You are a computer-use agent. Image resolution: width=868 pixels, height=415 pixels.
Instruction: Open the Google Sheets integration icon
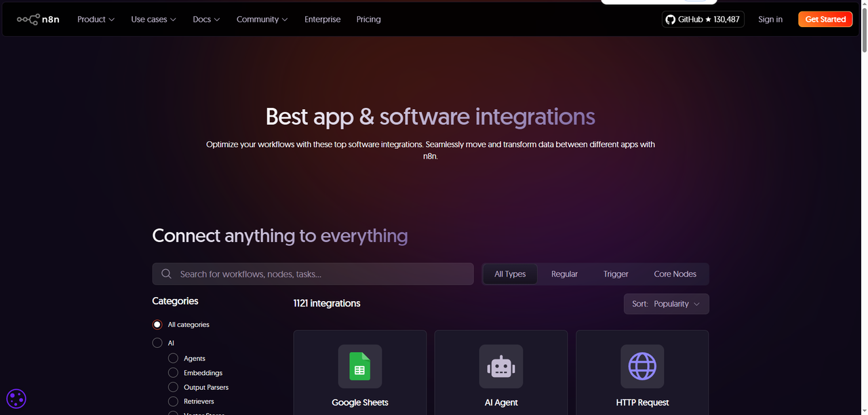coord(360,366)
